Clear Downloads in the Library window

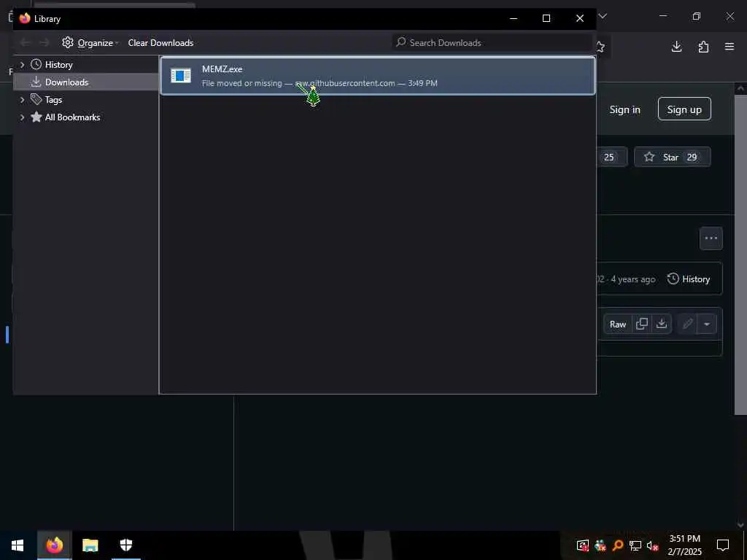160,43
